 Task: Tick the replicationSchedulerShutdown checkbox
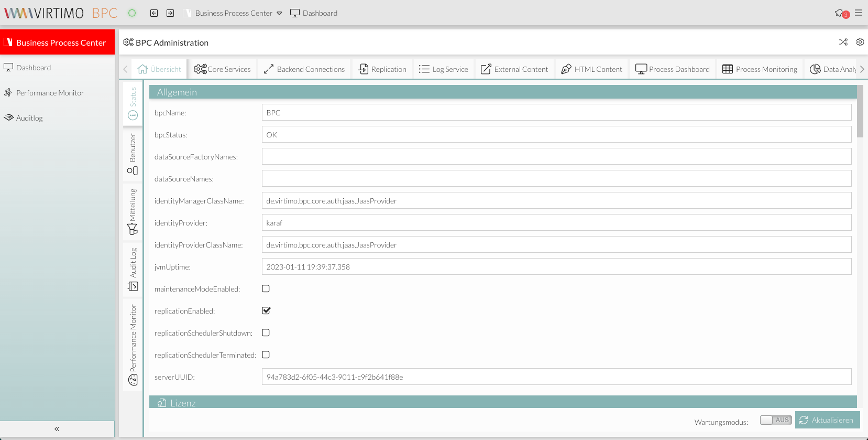(266, 333)
